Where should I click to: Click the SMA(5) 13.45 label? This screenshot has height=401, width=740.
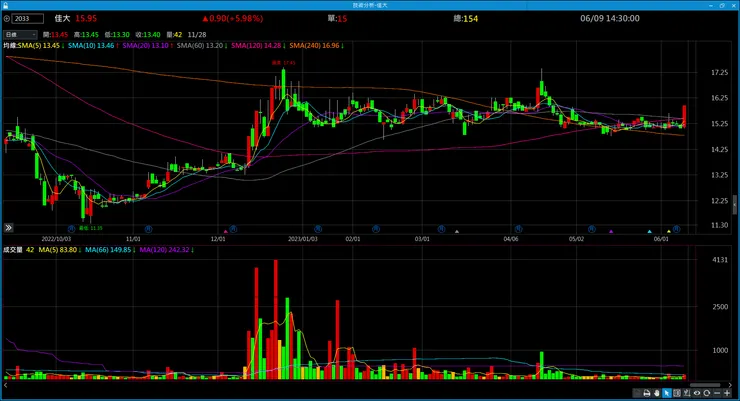41,46
